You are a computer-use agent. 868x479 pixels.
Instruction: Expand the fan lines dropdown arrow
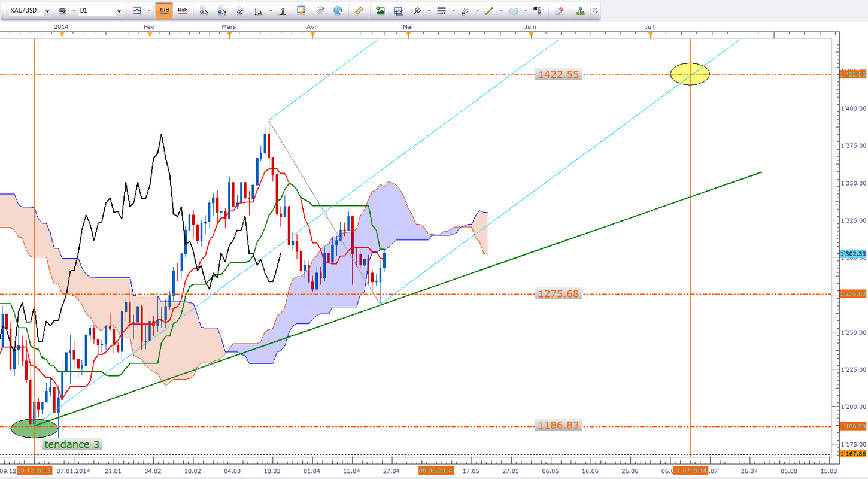[477, 11]
